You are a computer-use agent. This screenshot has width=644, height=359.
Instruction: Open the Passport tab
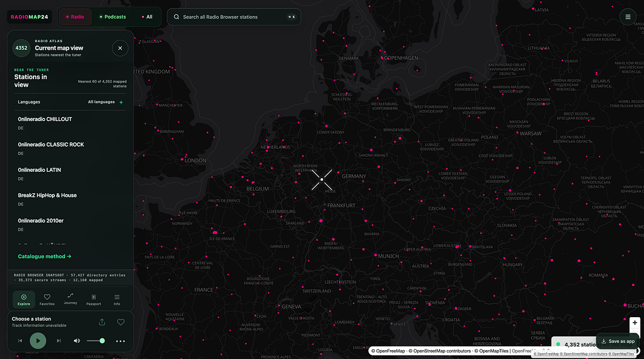(x=94, y=299)
